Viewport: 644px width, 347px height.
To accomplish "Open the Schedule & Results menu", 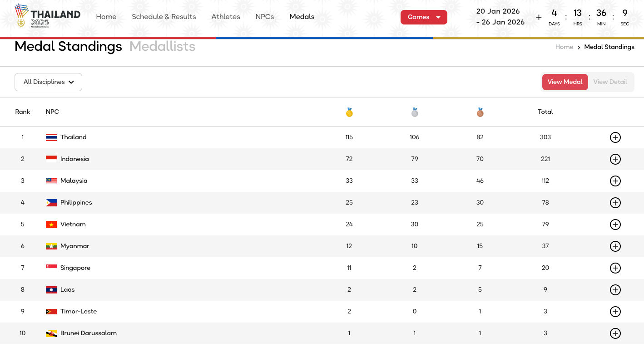I will (163, 17).
